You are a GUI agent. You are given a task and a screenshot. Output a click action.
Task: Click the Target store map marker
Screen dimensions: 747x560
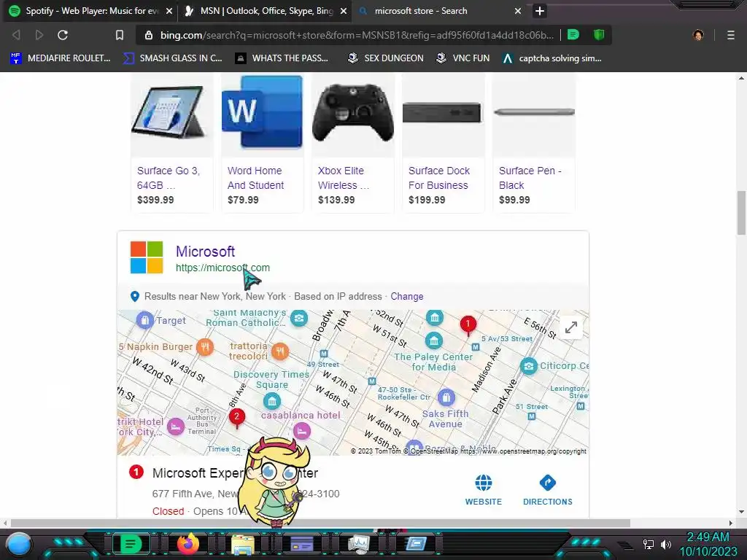145,320
